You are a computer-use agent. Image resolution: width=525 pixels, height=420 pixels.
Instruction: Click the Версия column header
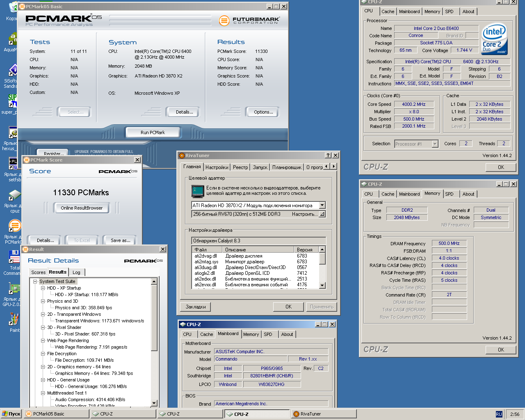pyautogui.click(x=306, y=249)
